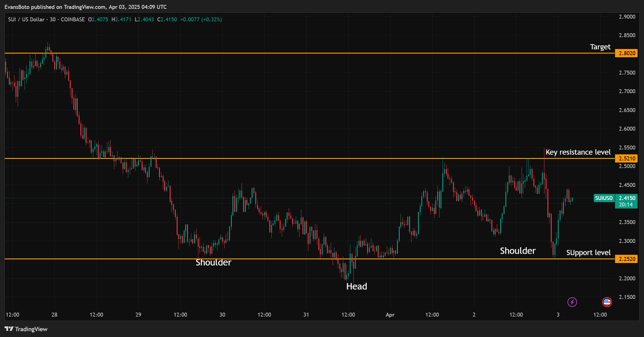Click the US flag economic event icon

(x=607, y=302)
